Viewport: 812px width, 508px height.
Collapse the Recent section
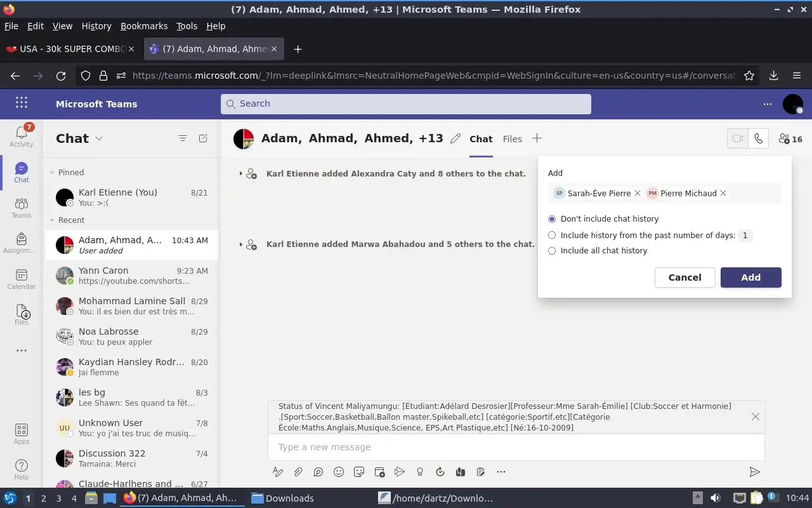52,220
